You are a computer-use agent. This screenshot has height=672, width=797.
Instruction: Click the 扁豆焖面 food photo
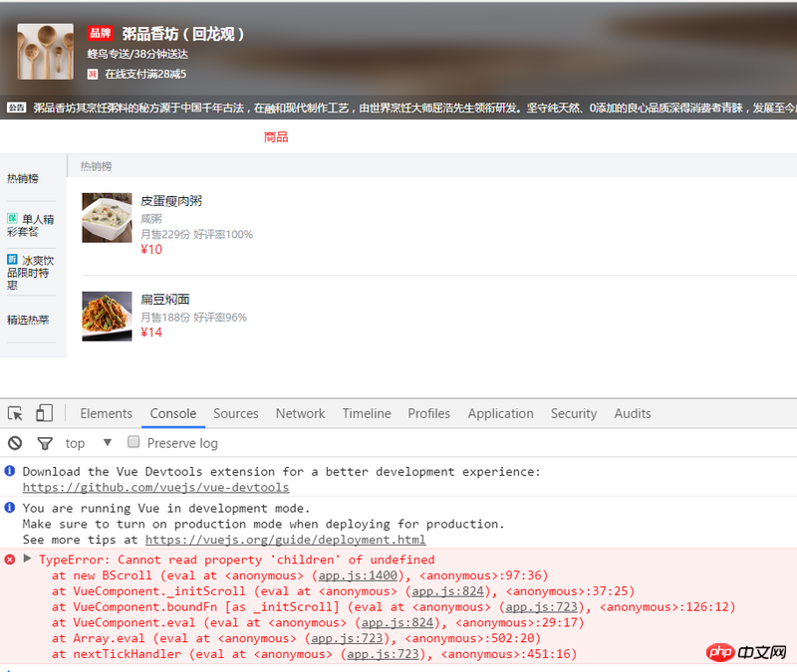point(107,316)
